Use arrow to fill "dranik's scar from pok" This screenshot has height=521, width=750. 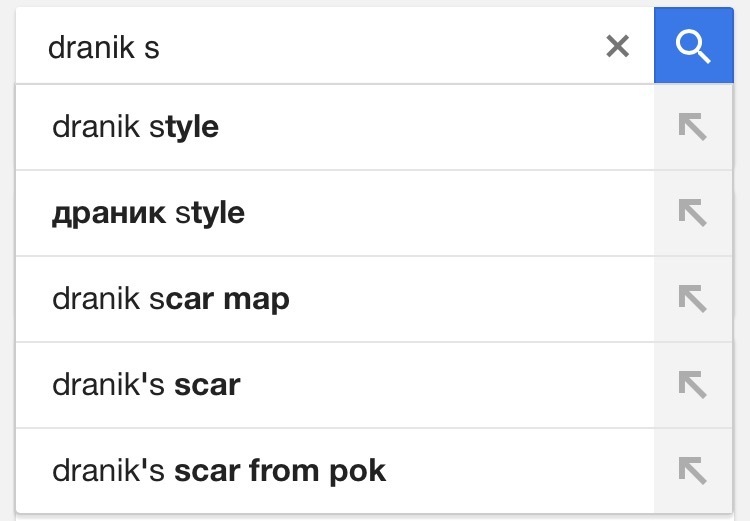coord(692,471)
